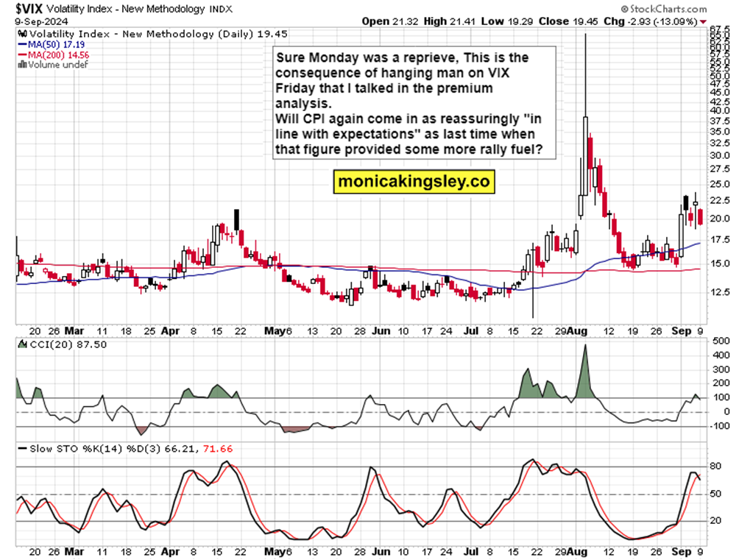
Task: Click the 9-Sep-2024 date label
Action: coord(41,21)
